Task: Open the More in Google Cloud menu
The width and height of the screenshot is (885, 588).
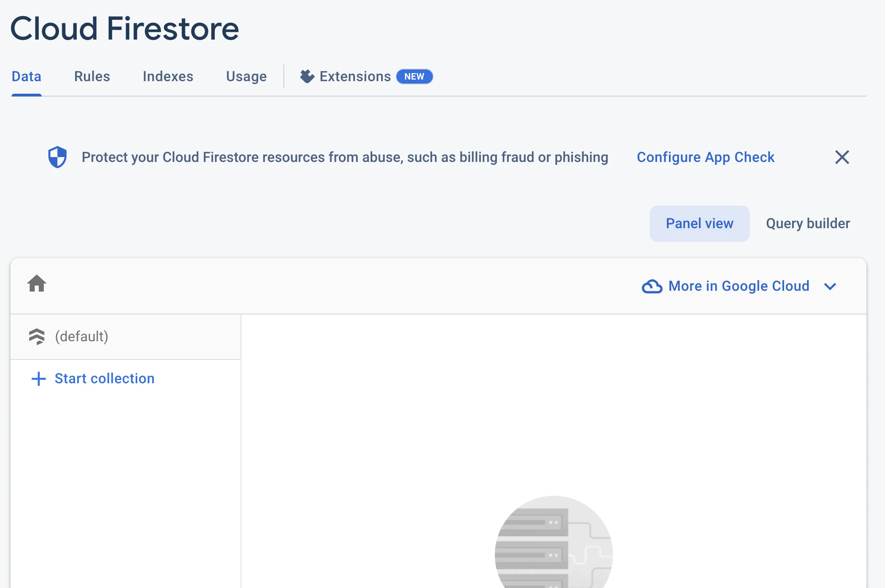Action: (x=739, y=286)
